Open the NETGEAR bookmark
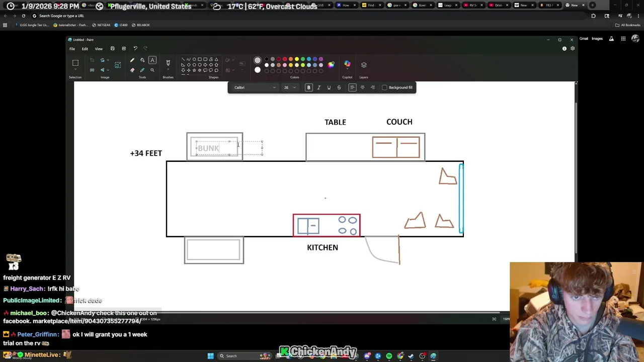Image resolution: width=644 pixels, height=362 pixels. [102, 25]
